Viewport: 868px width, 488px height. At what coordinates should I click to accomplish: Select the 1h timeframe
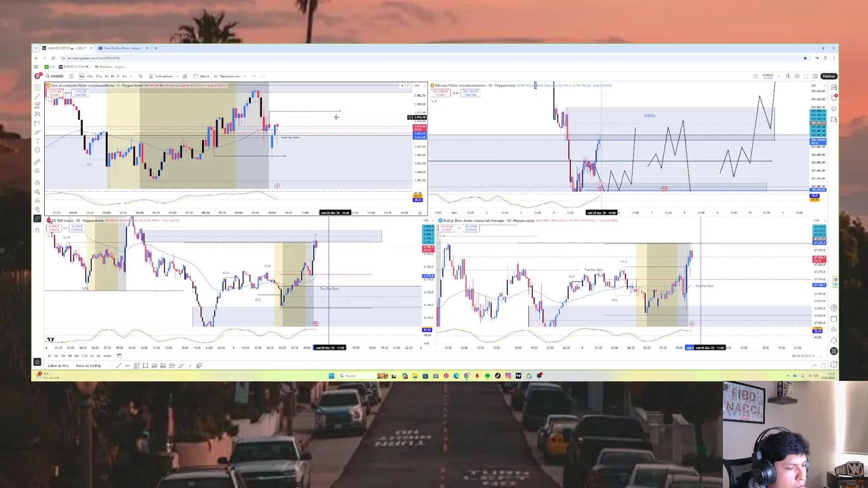point(106,76)
